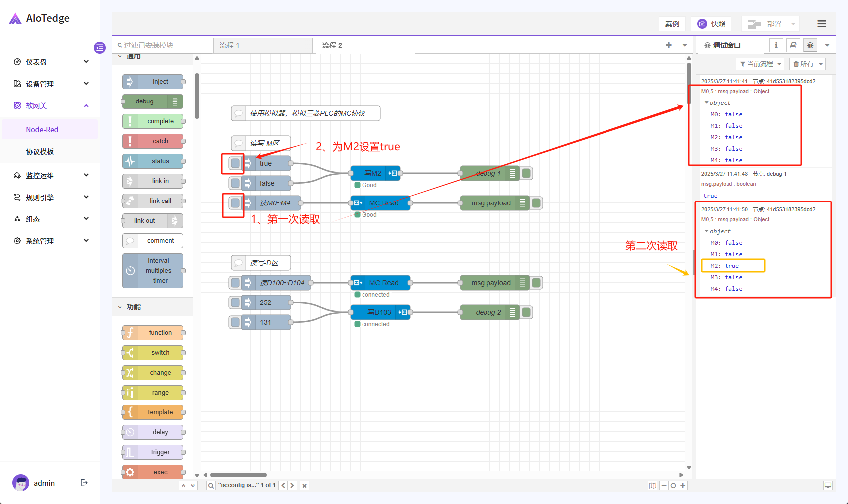
Task: Click the admin logout icon
Action: [84, 483]
